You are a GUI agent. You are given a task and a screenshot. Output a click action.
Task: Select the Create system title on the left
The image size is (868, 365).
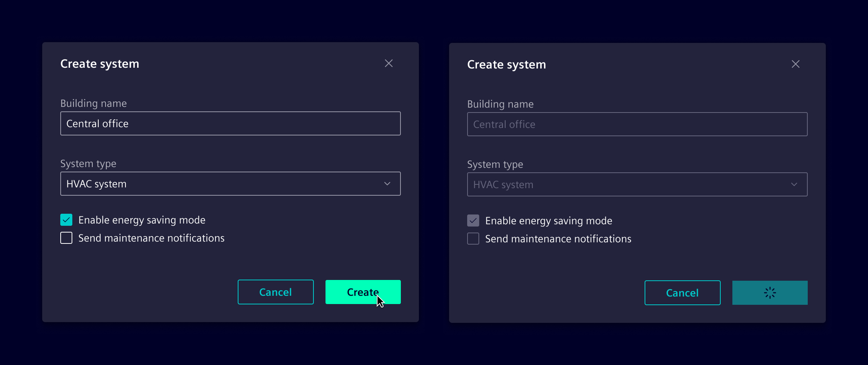click(99, 63)
